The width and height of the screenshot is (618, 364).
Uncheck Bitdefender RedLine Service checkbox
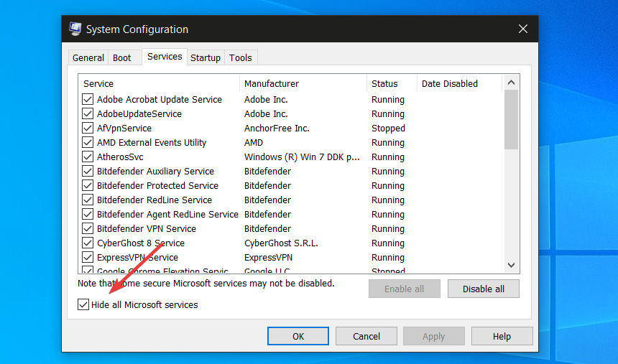click(88, 200)
